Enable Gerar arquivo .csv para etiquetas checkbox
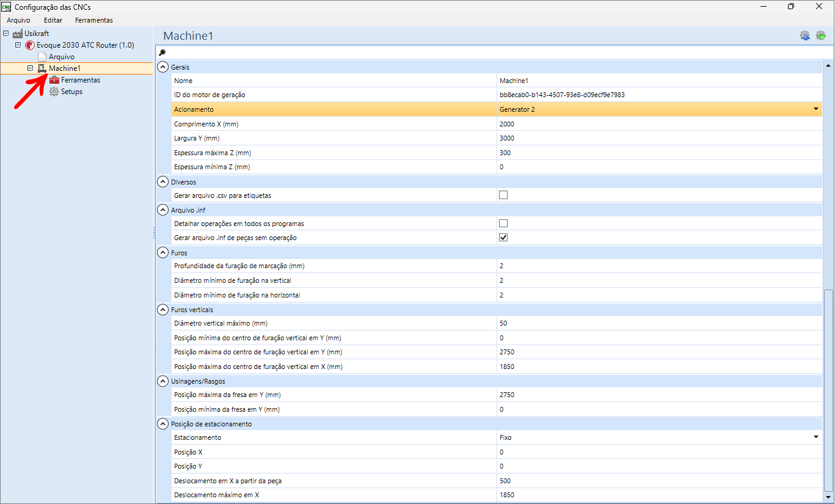This screenshot has width=835, height=504. tap(503, 195)
